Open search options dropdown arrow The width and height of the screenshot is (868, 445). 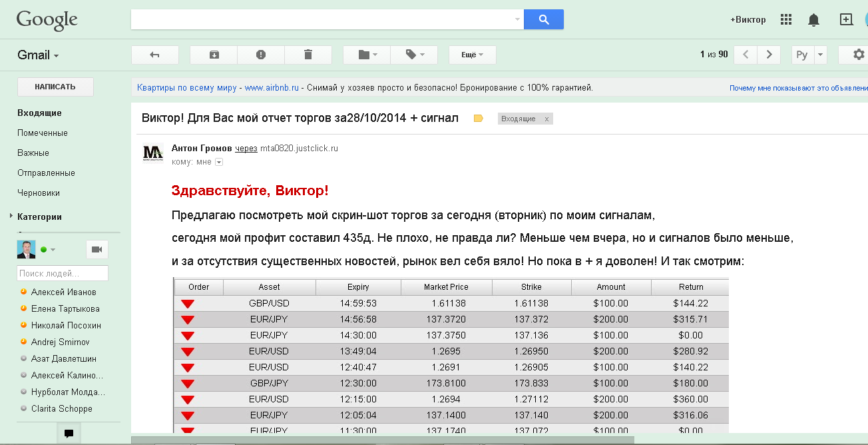(x=518, y=20)
